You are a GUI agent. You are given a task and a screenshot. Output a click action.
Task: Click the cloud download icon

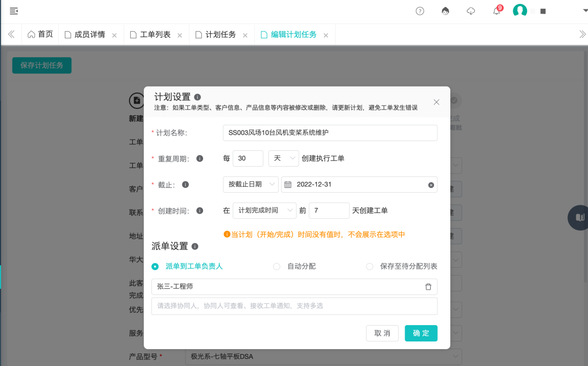pos(471,11)
